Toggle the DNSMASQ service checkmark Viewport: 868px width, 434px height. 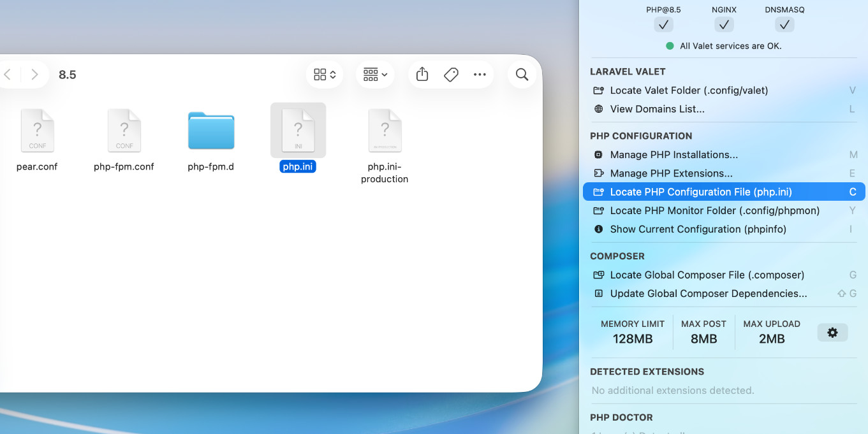[784, 25]
